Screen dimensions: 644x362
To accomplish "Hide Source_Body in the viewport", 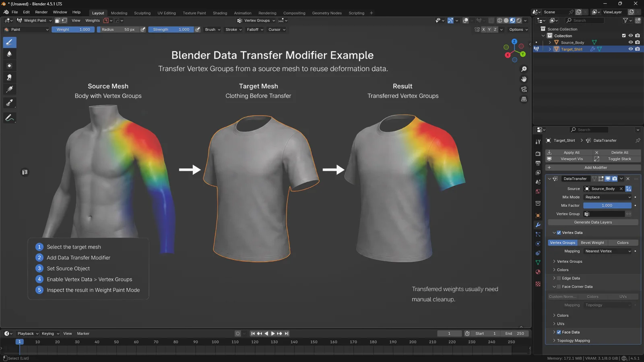I will click(x=631, y=42).
